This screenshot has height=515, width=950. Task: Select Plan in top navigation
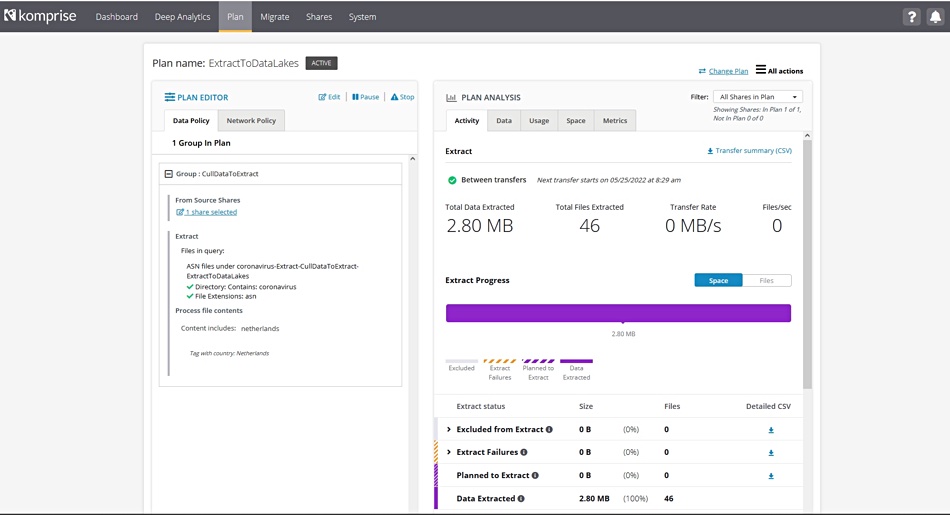click(235, 17)
